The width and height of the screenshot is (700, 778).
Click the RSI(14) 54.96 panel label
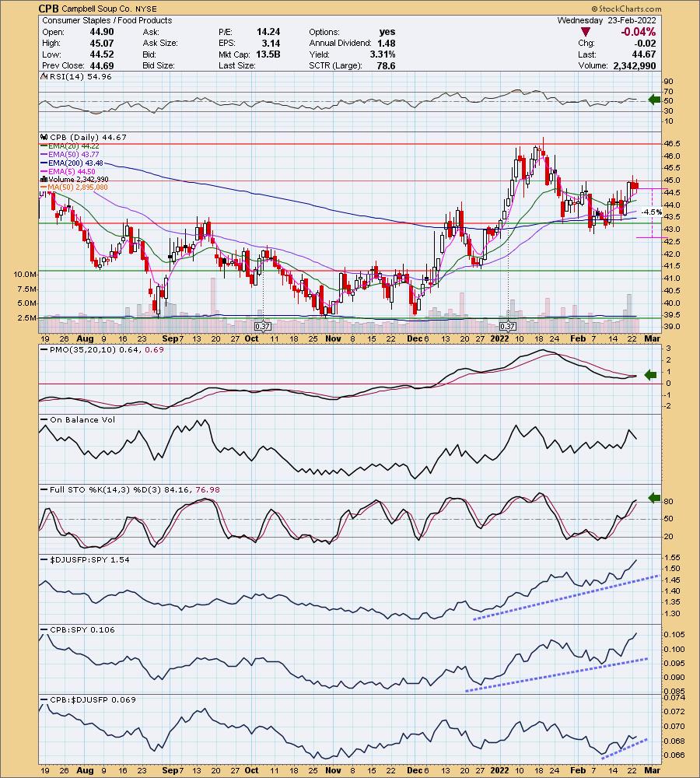[x=80, y=76]
